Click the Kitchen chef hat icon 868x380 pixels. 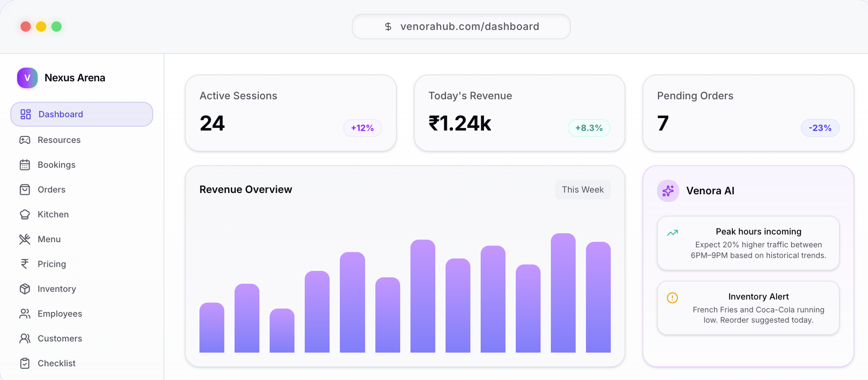(25, 214)
